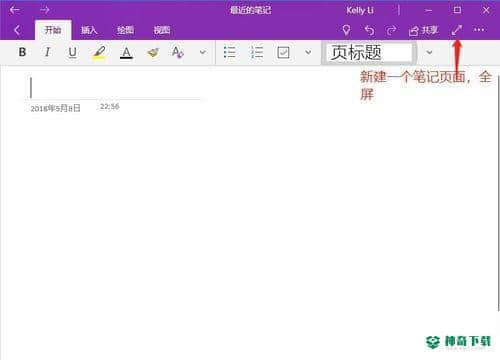Image resolution: width=500 pixels, height=360 pixels.
Task: Redo the last action
Action: pyautogui.click(x=391, y=30)
